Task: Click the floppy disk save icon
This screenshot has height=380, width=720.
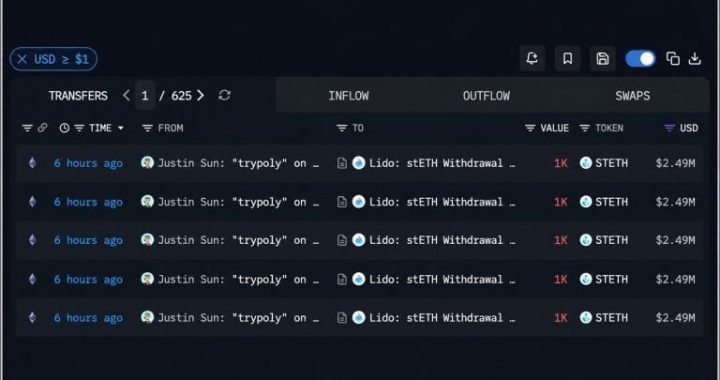Action: 602,58
